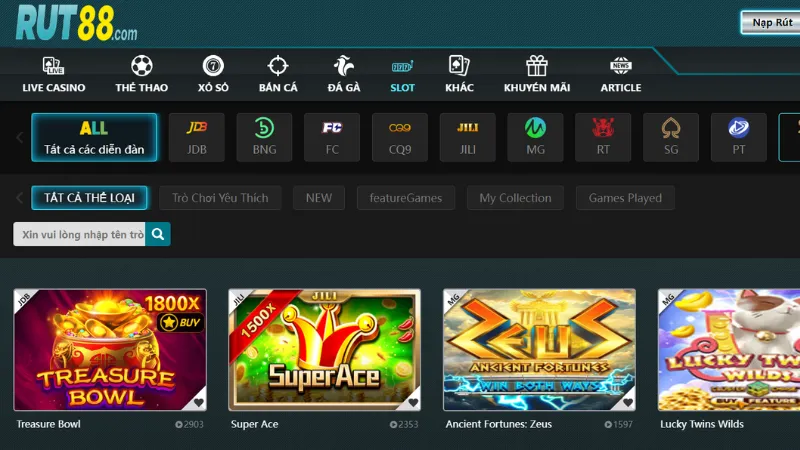Click the RUT88.com logo
This screenshot has height=450, width=800.
pos(77,23)
